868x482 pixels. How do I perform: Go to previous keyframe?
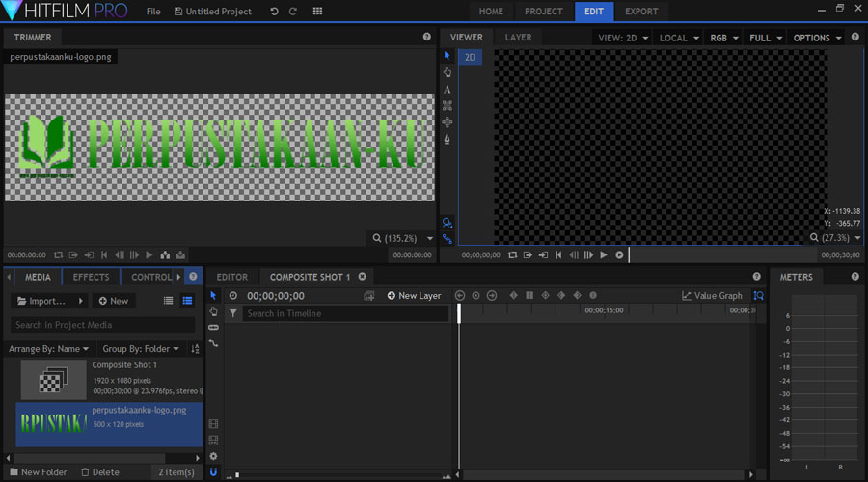(459, 296)
